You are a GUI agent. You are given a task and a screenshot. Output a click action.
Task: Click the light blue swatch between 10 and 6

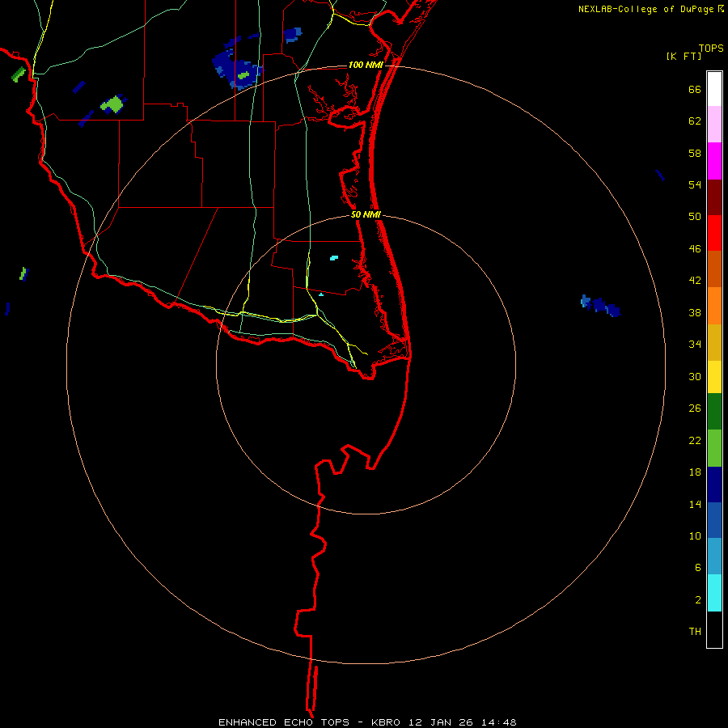(x=714, y=557)
